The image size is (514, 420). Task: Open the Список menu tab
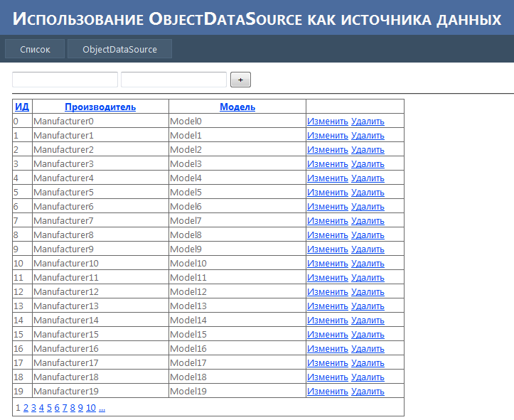tap(35, 49)
